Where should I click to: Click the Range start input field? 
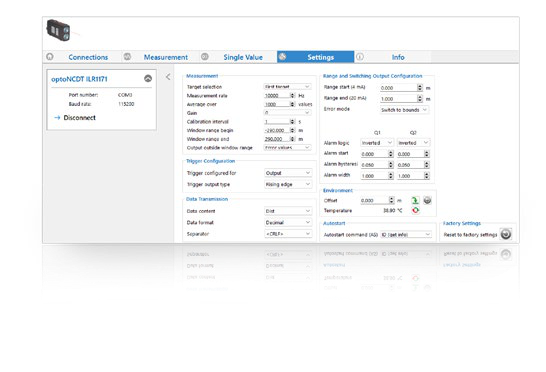(398, 88)
